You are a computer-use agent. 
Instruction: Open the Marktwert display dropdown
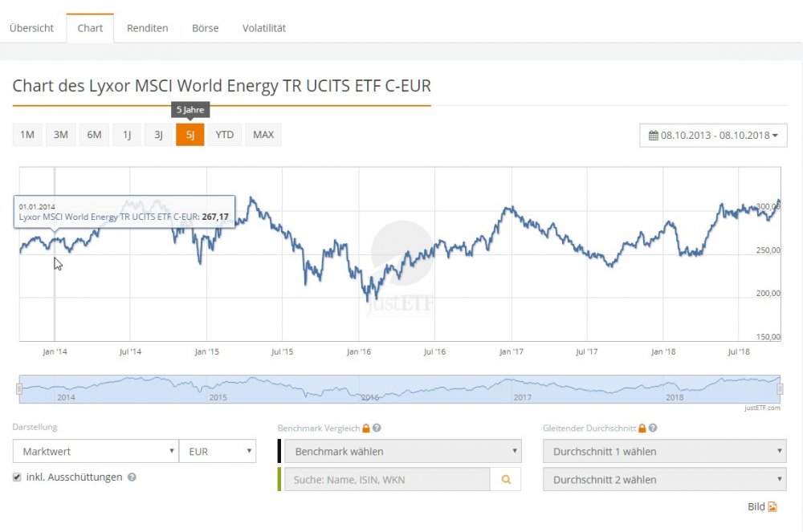click(96, 451)
